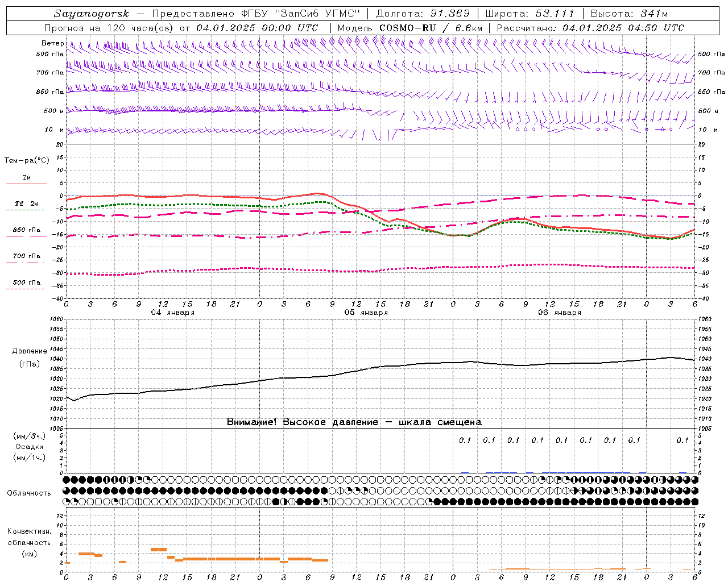
Task: Click the Тем-ра(°C) axis title
Action: tap(27, 161)
